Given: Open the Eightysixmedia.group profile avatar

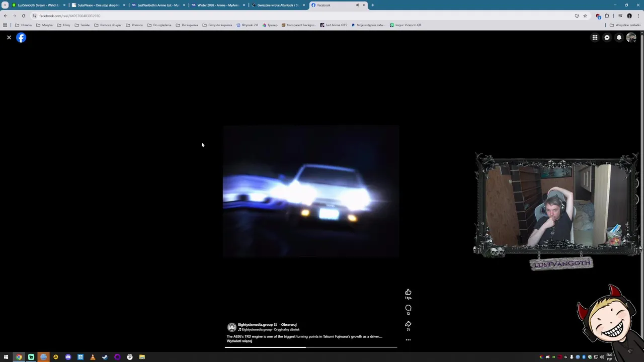Looking at the screenshot, I should [x=231, y=327].
